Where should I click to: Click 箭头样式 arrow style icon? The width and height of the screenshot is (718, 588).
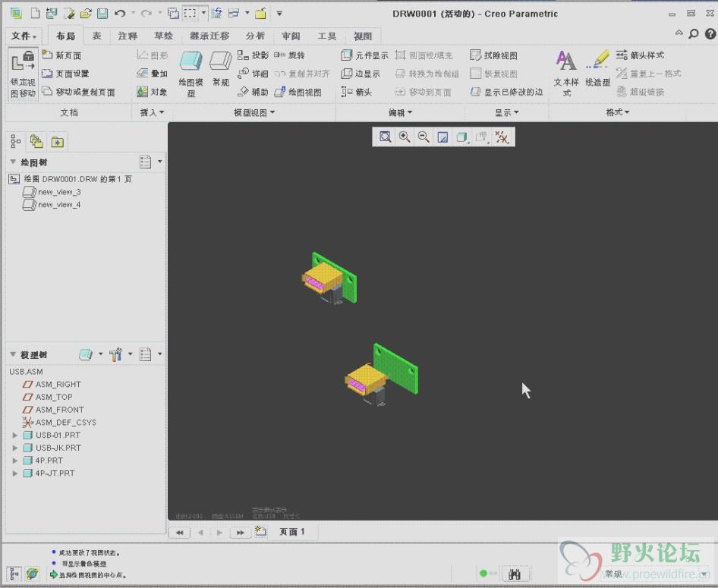[x=640, y=55]
